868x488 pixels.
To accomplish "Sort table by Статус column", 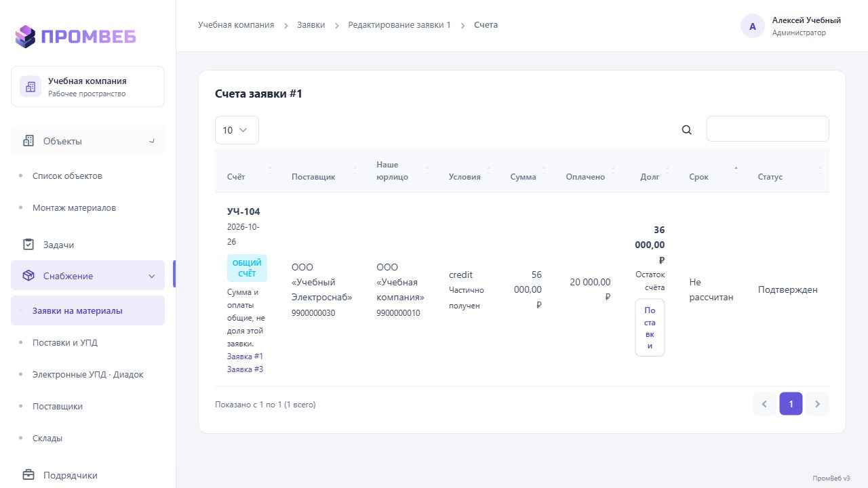I will click(x=788, y=170).
